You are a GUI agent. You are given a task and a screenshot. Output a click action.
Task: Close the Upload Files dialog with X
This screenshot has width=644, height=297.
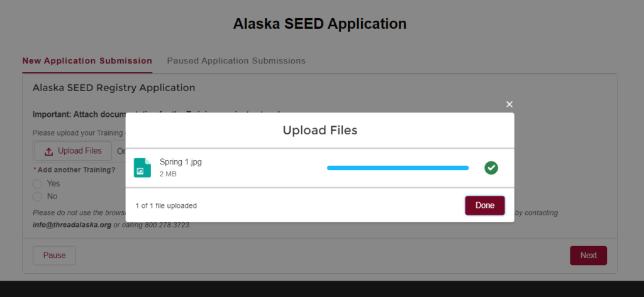[x=509, y=104]
